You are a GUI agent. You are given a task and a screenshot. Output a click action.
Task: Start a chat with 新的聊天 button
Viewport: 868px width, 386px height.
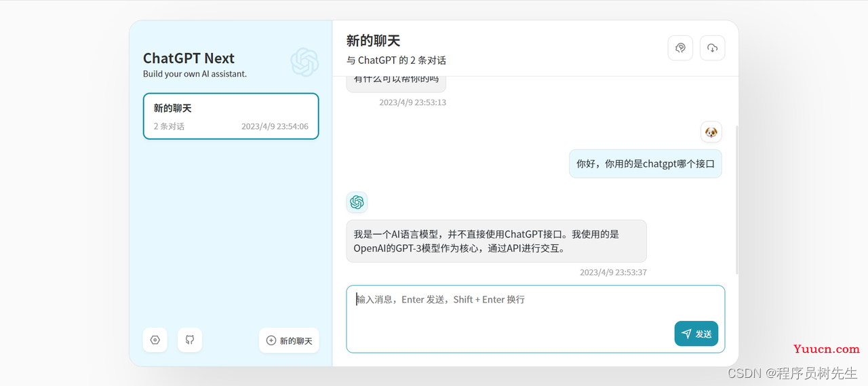tap(289, 341)
